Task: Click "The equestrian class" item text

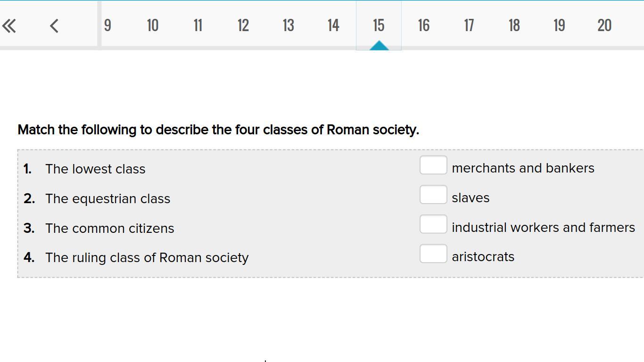Action: (107, 199)
